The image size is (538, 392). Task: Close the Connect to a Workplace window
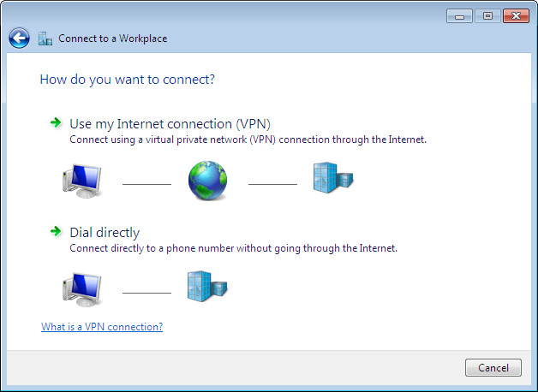point(516,15)
